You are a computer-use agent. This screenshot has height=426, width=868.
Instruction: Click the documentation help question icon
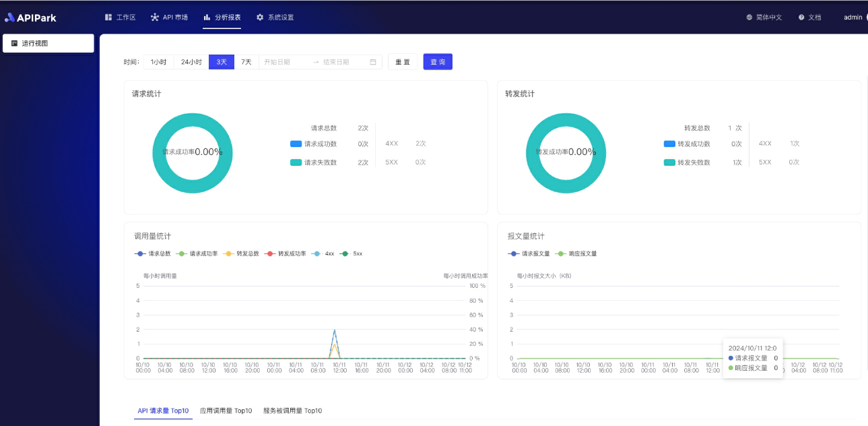pyautogui.click(x=801, y=18)
